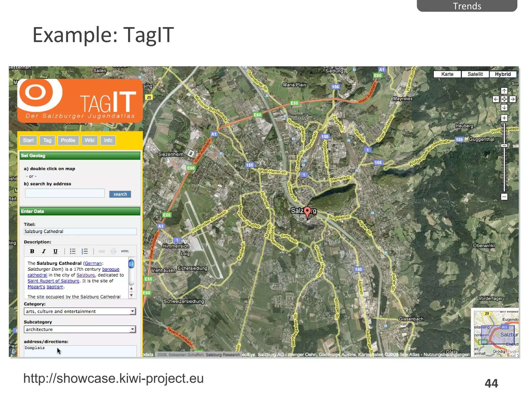Zoom in with the plus button
This screenshot has height=399, width=532.
point(504,118)
